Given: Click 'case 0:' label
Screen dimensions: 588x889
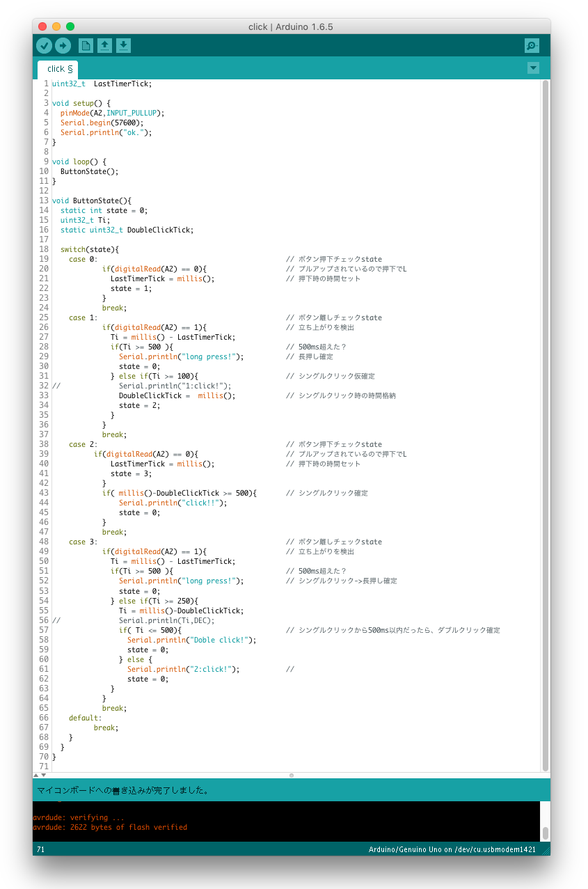Looking at the screenshot, I should pos(84,259).
